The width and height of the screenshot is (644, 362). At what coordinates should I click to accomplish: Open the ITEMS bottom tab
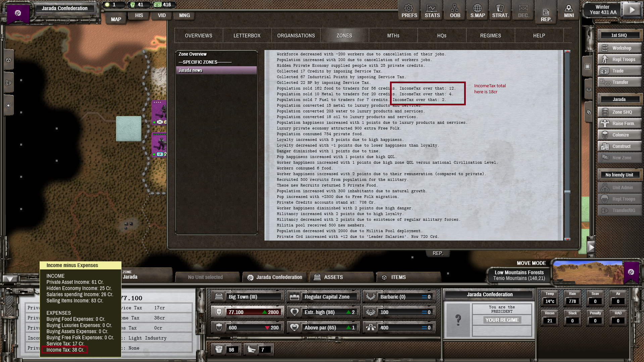(408, 277)
